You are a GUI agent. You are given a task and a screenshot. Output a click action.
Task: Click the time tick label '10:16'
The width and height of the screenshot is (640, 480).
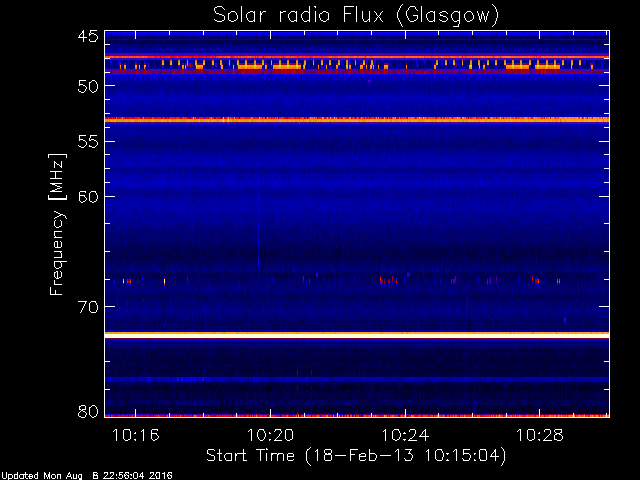pos(136,435)
